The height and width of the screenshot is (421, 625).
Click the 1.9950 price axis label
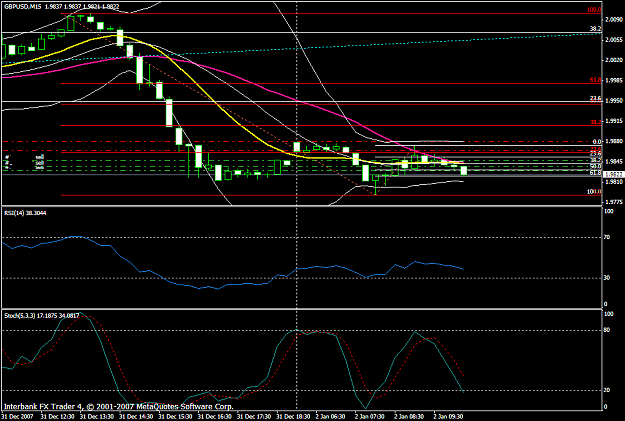614,101
